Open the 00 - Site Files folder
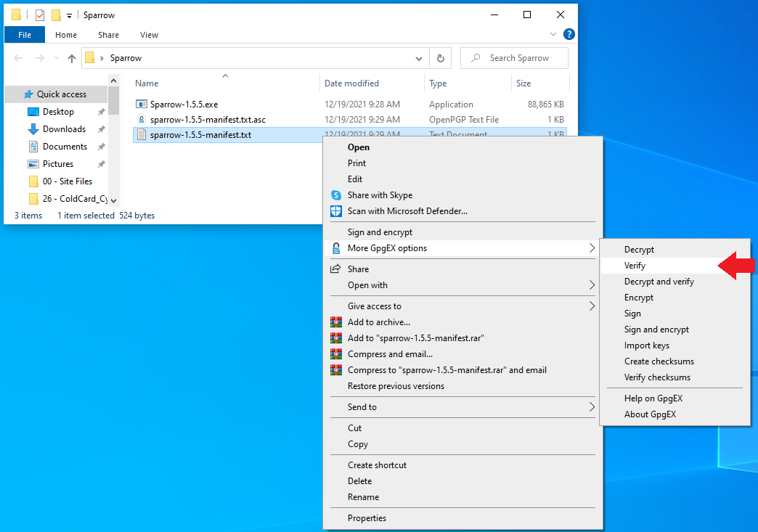The image size is (758, 532). pos(68,181)
